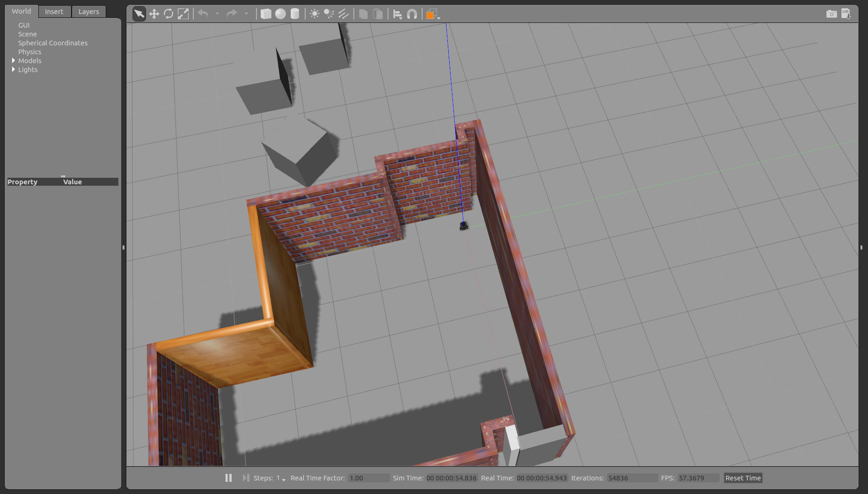Insert a cylinder shape
Viewport: 868px width, 494px height.
(295, 14)
